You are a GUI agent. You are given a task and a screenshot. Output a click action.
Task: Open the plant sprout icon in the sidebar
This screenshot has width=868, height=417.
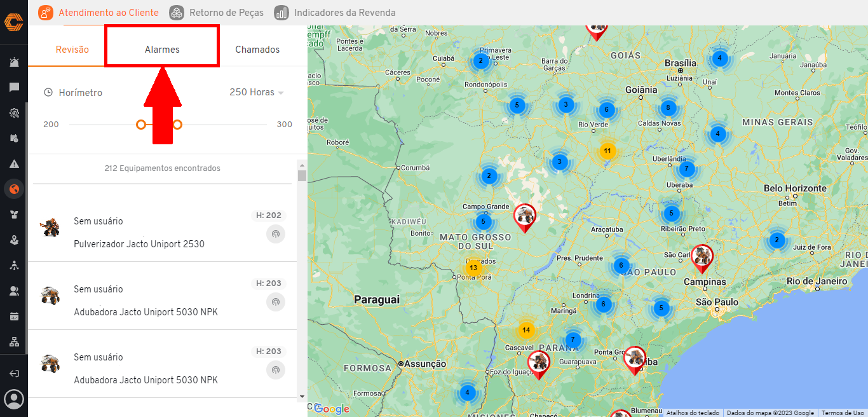point(14,214)
